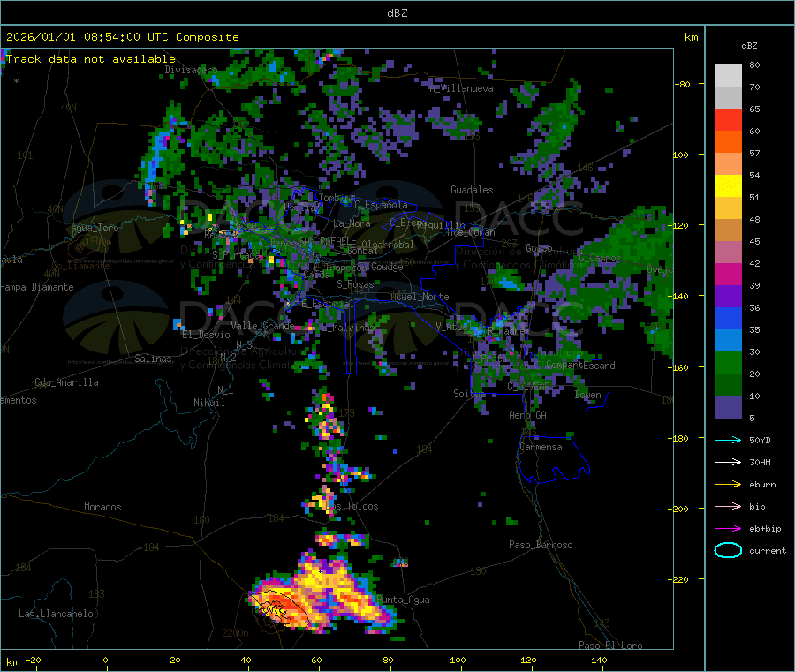
Task: Pick the red 65–60 dBZ swatch
Action: point(728,120)
